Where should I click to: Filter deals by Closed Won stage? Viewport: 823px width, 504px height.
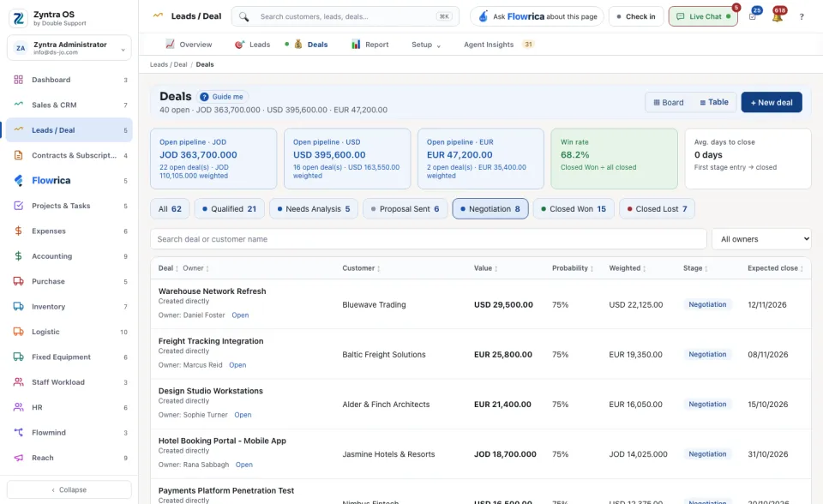point(574,209)
